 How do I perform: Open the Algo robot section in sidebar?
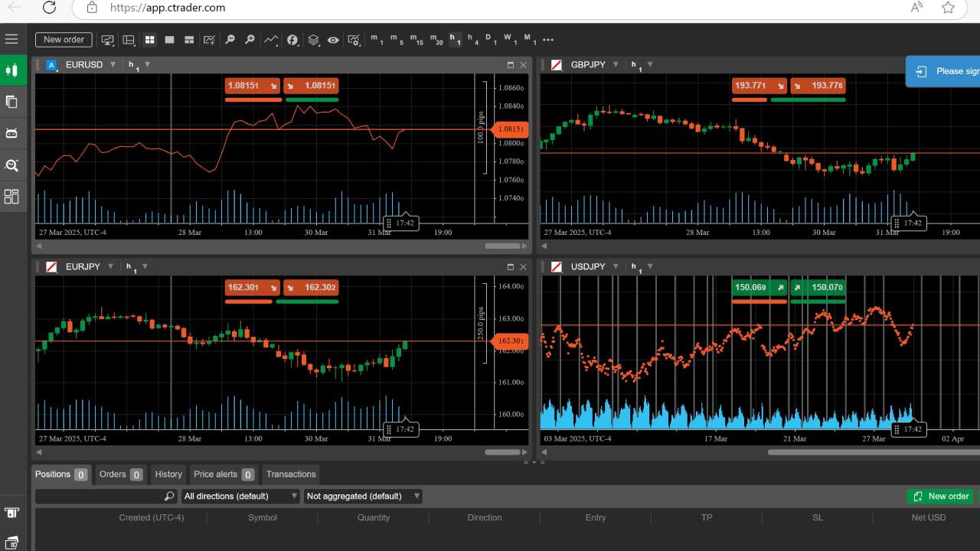point(11,133)
